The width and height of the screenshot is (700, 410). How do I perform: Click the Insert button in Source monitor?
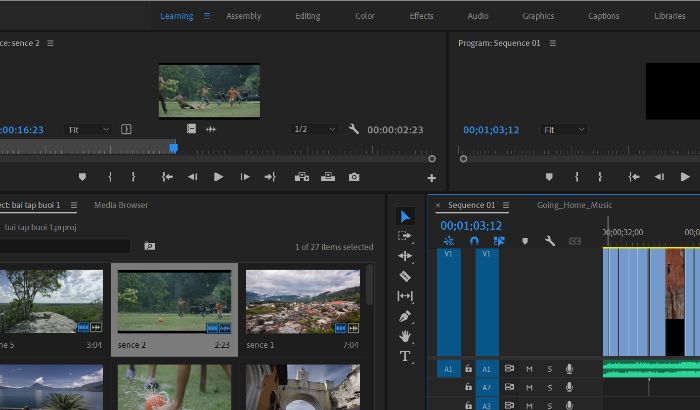coord(302,177)
